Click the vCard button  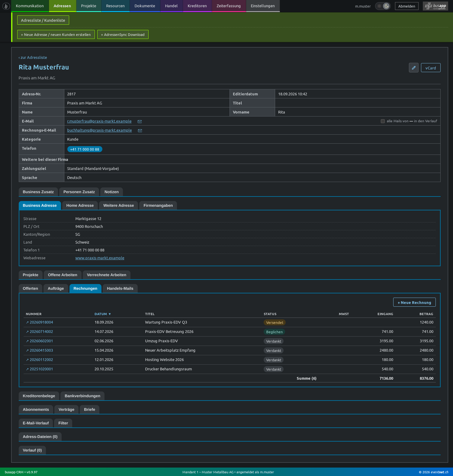[431, 68]
